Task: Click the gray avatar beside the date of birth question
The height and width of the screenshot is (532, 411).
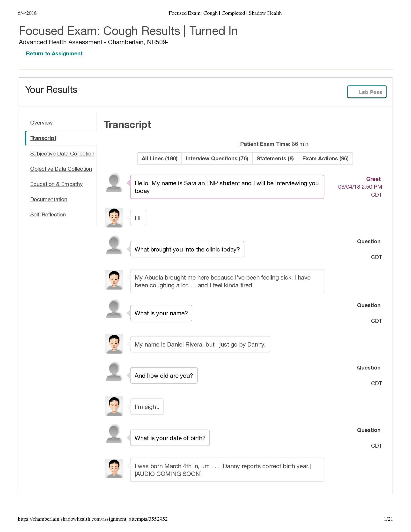Action: (x=114, y=434)
